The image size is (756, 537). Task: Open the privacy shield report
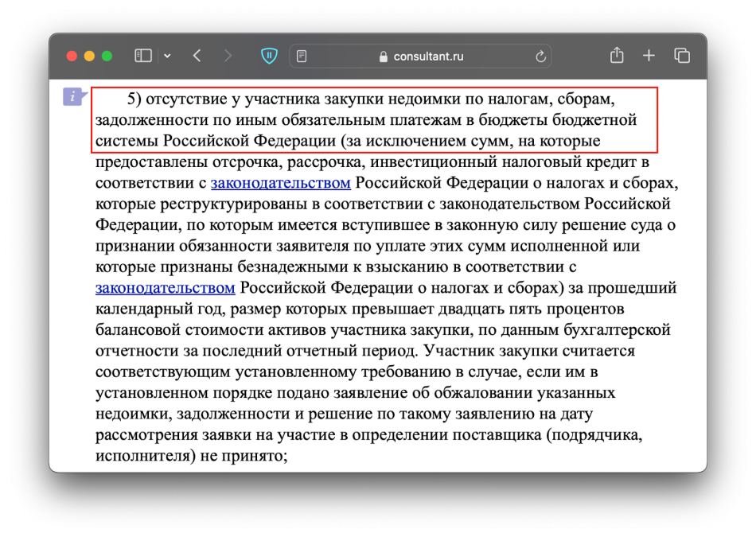pyautogui.click(x=269, y=56)
